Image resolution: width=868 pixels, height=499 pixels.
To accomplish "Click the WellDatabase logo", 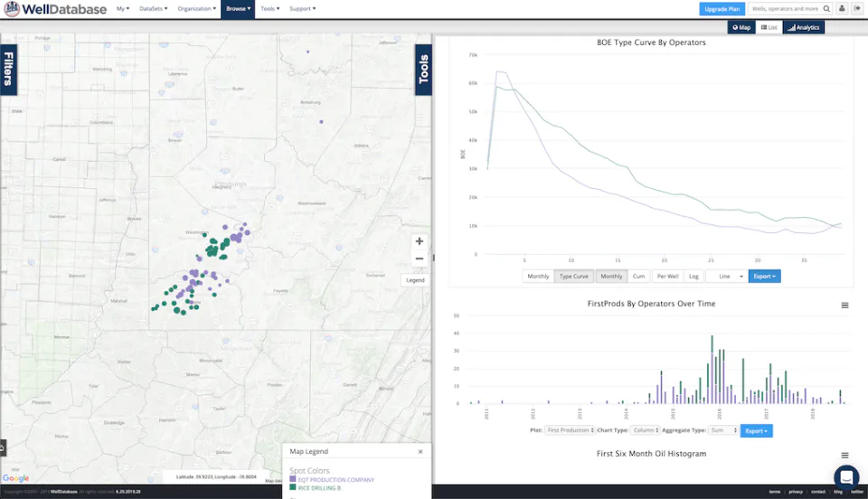I will (x=55, y=9).
